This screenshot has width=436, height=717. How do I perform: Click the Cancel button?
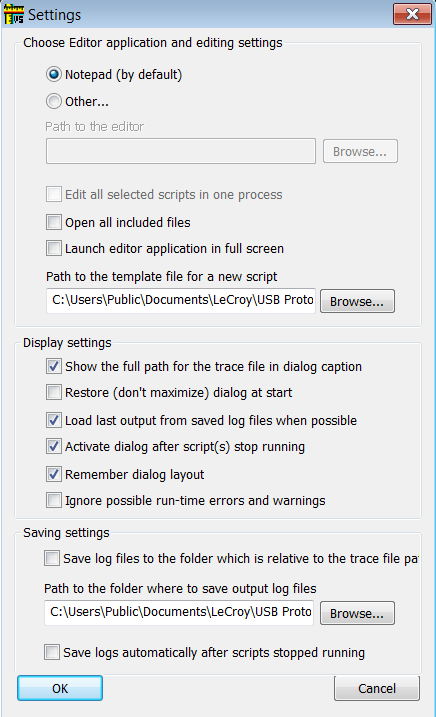tap(377, 688)
